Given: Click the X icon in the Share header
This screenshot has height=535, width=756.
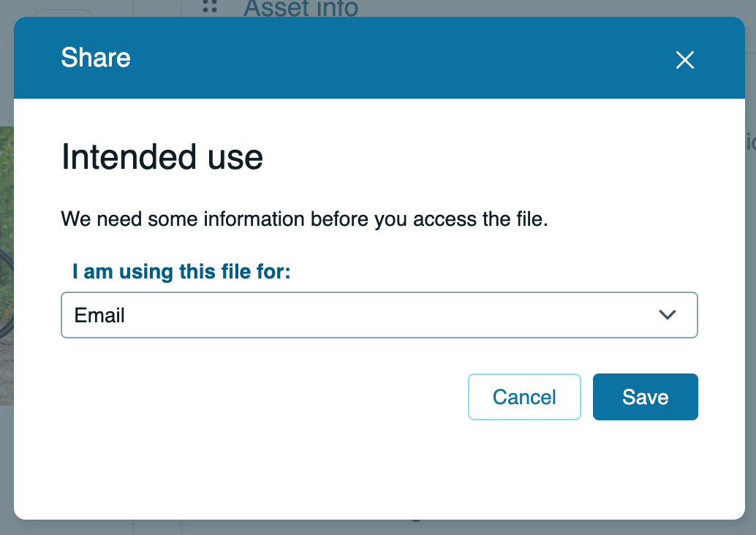Looking at the screenshot, I should [x=684, y=61].
